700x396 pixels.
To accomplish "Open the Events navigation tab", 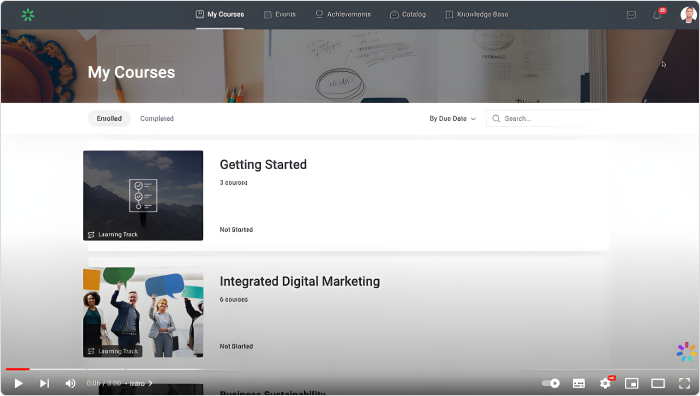I will click(279, 14).
